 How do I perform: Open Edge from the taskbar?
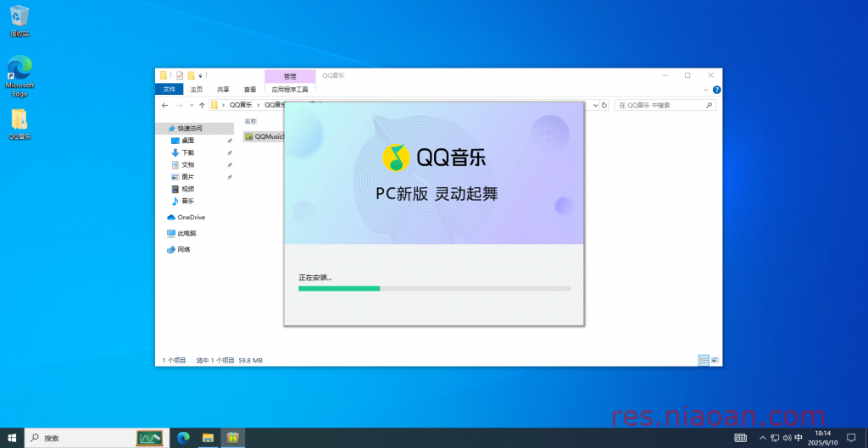(183, 438)
